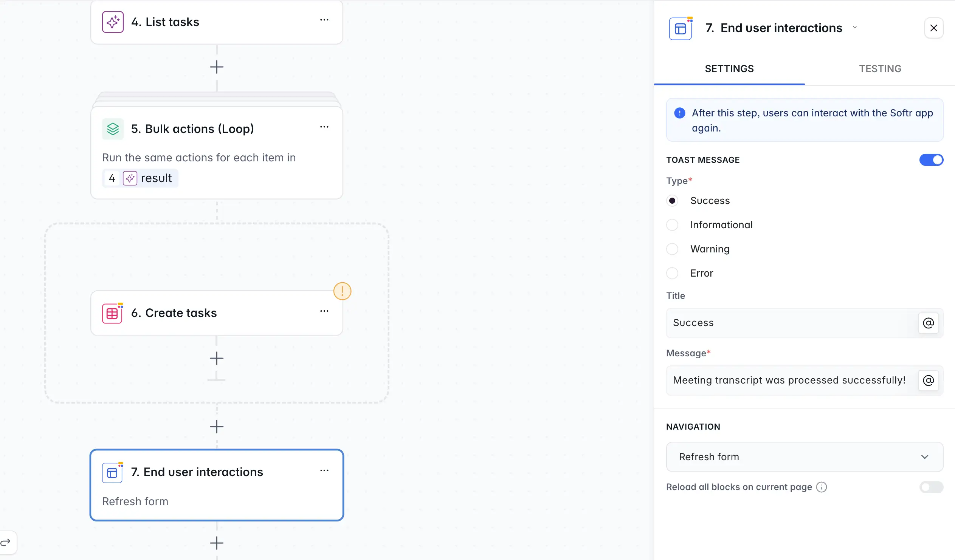Viewport: 955px width, 560px height.
Task: Enable Reload all blocks on current page
Action: (x=931, y=487)
